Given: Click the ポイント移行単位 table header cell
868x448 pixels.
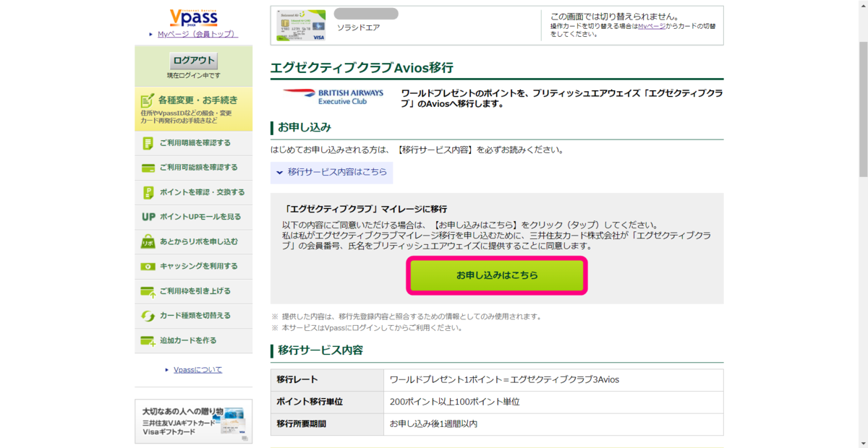Looking at the screenshot, I should click(327, 402).
